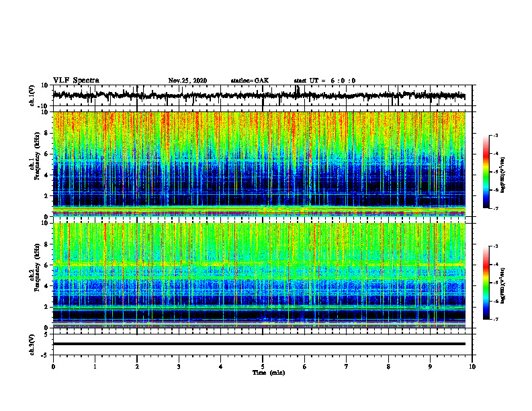Click the ch.2 spectrogram colorbar gradient
Screen dimensions: 532x411
(486, 283)
